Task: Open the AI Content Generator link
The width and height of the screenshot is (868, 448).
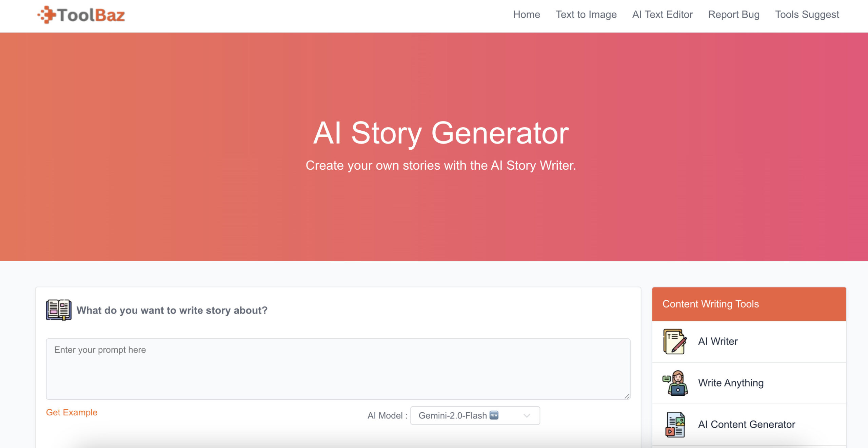Action: (746, 425)
